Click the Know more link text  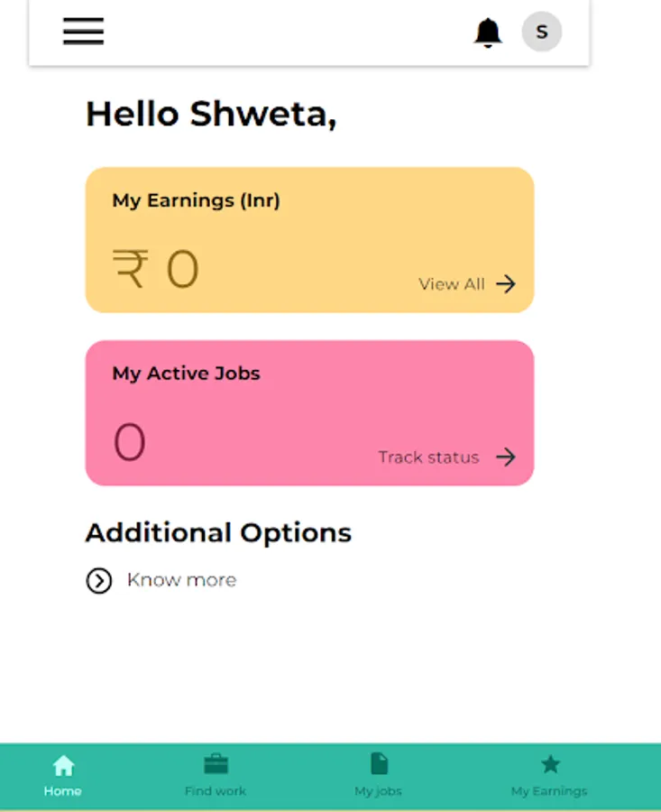pos(181,580)
